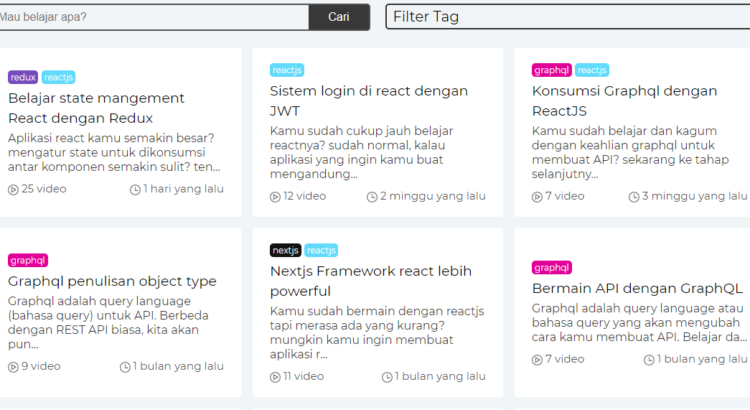Select graphql tag on penulisan object type card

click(x=28, y=260)
